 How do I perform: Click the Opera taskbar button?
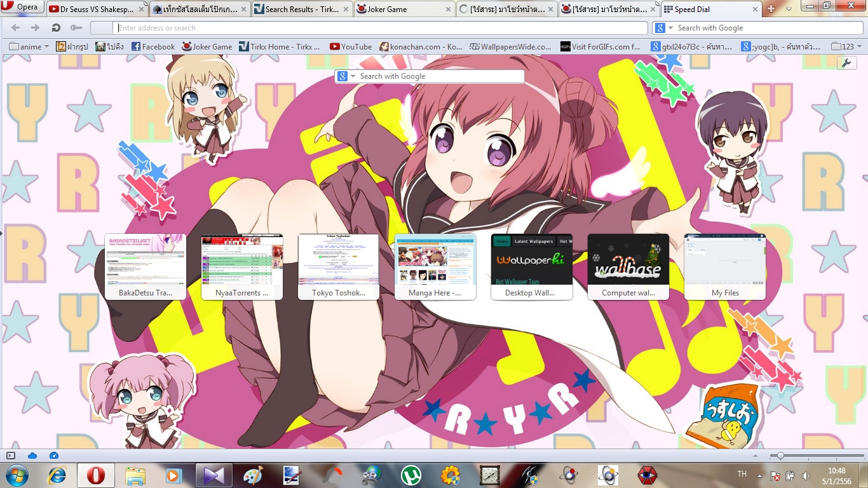(96, 475)
